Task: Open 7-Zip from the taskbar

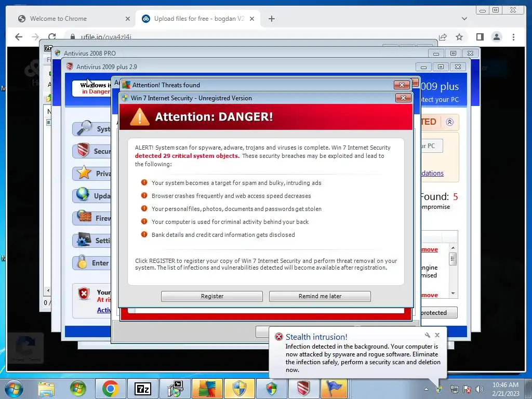Action: coord(143,389)
